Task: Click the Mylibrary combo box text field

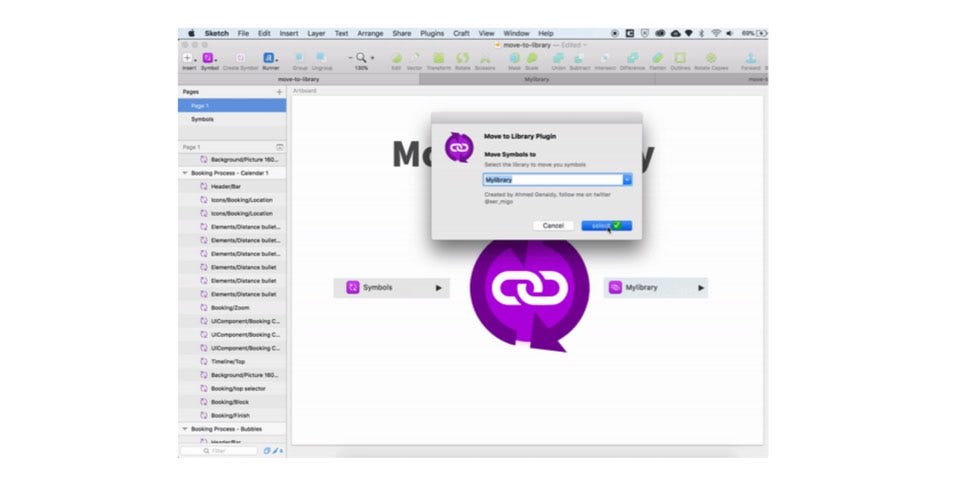Action: (552, 179)
